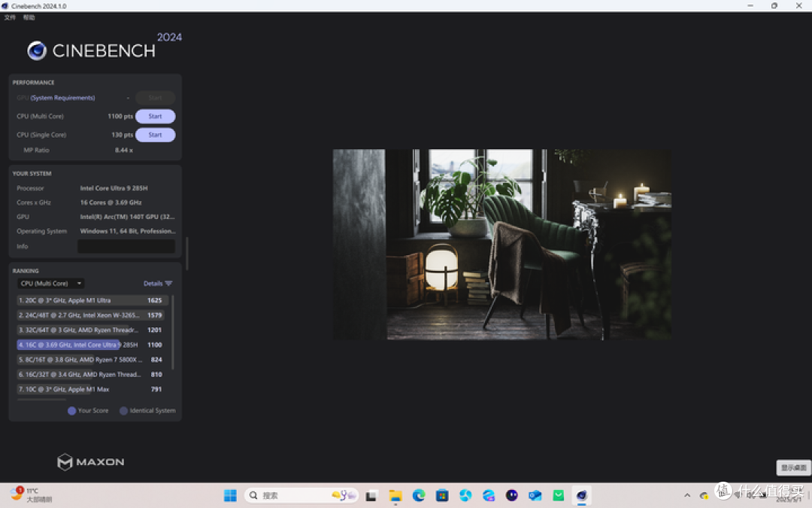Expand the CPU (Multi Core) ranking dropdown
Image resolution: width=812 pixels, height=508 pixels.
coord(51,284)
